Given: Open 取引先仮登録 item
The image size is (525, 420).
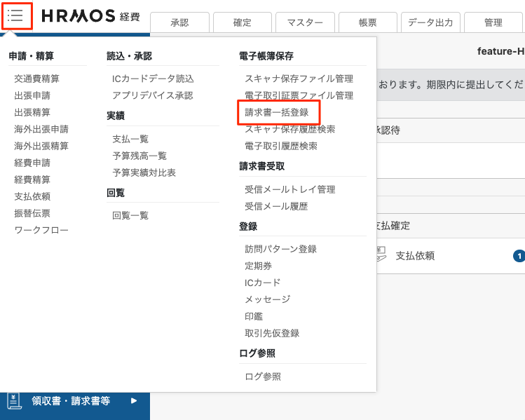Looking at the screenshot, I should [x=272, y=333].
